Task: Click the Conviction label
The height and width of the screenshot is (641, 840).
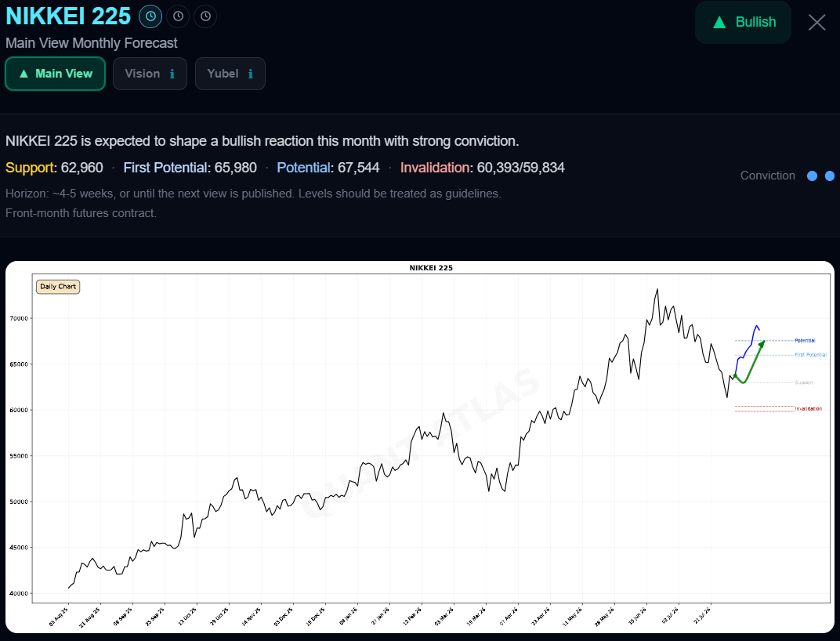Action: click(767, 176)
